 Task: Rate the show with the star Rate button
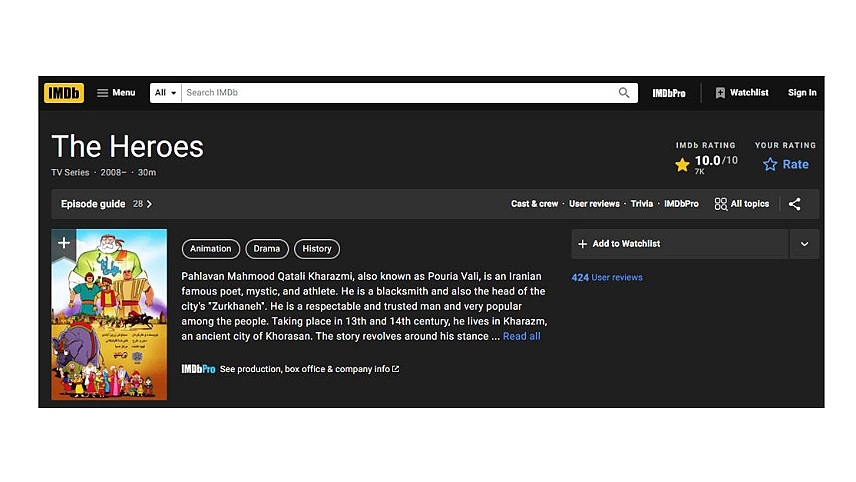tap(786, 164)
